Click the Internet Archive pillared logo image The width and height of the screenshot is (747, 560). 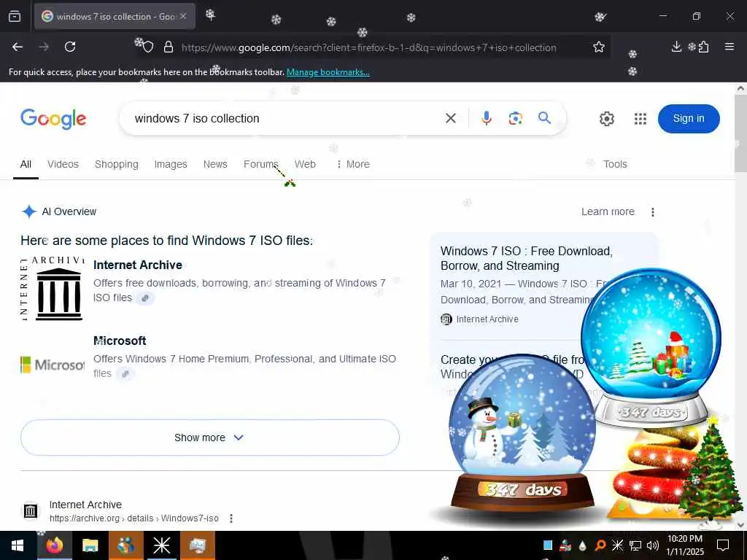pos(53,289)
